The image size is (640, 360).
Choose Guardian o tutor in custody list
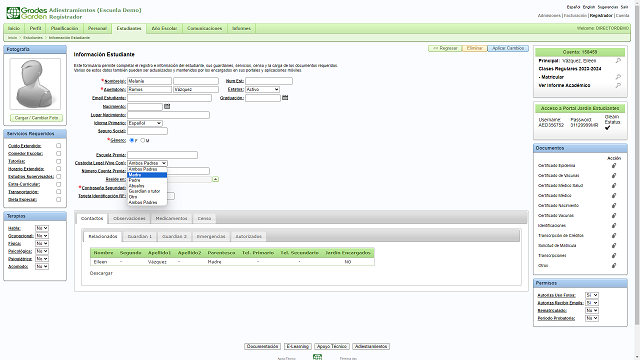tap(147, 191)
